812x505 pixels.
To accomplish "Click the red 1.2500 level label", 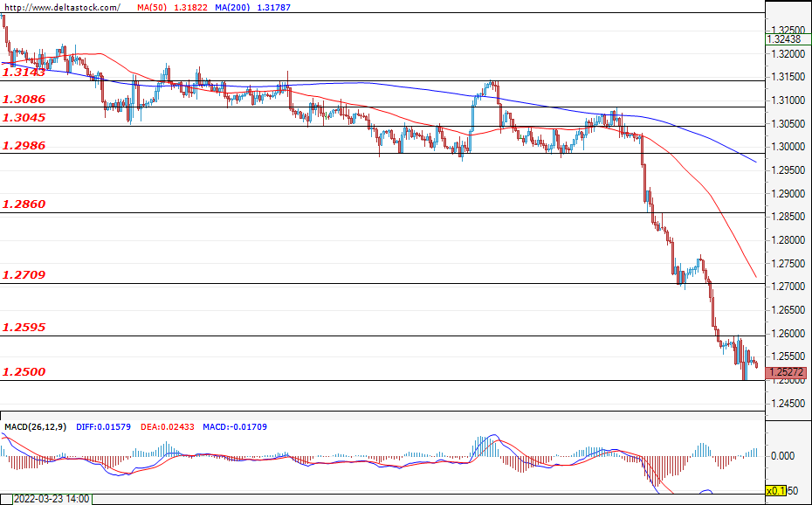I will (x=24, y=372).
